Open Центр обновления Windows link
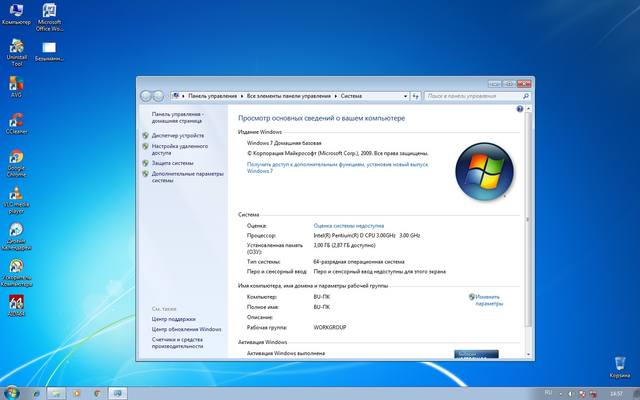This screenshot has height=400, width=640. 186,329
